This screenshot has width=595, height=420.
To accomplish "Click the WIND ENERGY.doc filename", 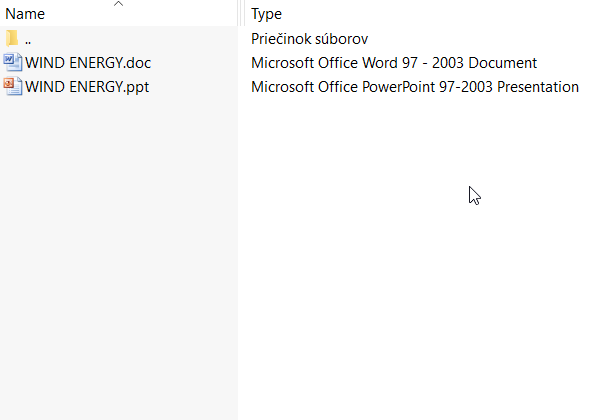I will (88, 63).
